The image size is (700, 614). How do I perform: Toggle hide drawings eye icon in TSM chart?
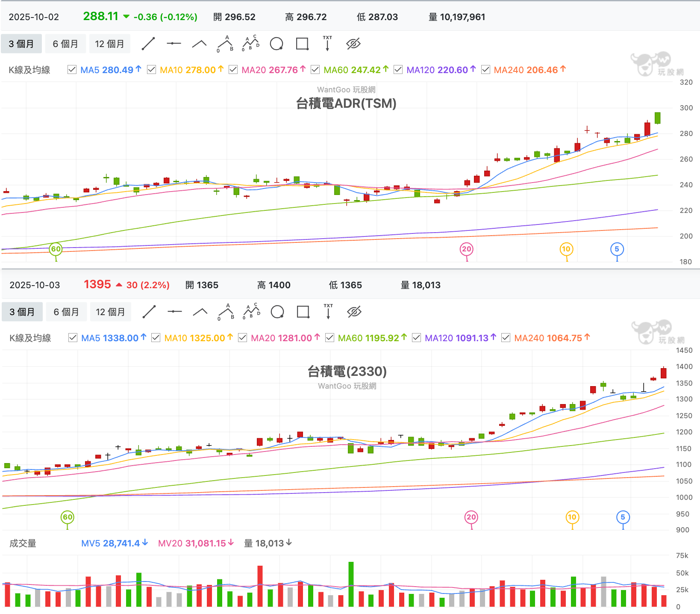tap(353, 44)
